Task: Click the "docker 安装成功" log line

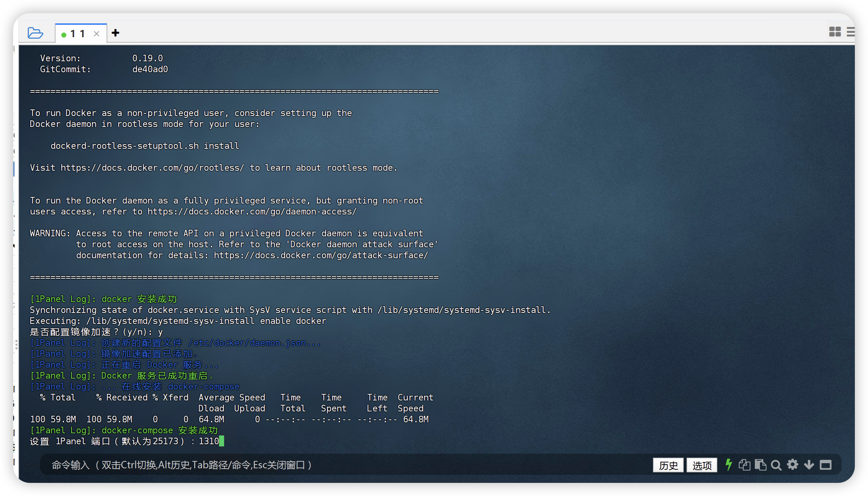Action: pos(103,299)
